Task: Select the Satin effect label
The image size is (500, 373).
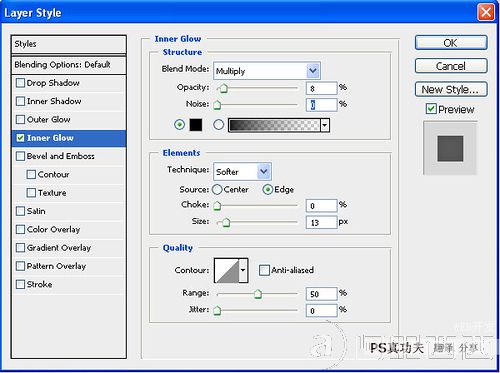Action: (x=36, y=211)
